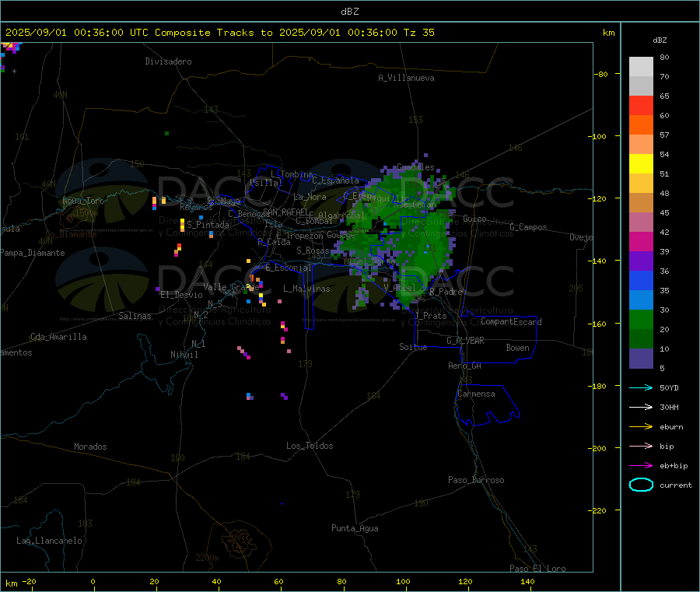Click the Guadales map label

click(415, 167)
